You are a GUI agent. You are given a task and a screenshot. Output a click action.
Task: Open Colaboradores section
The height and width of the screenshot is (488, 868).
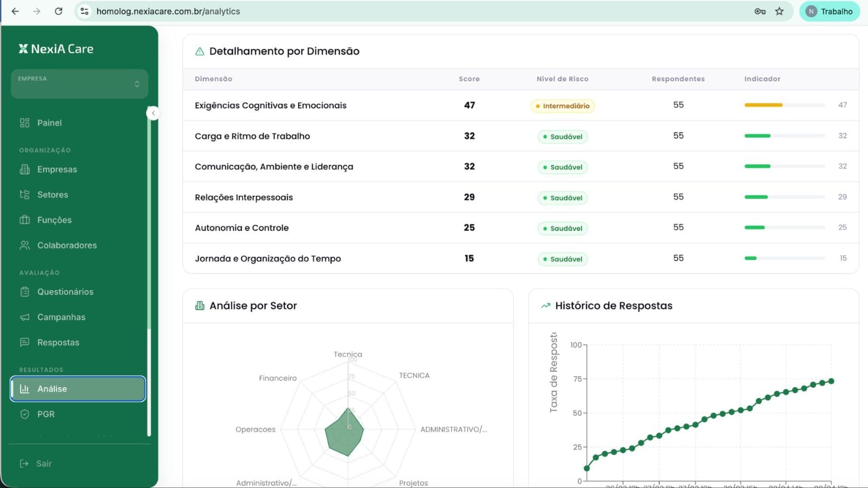coord(78,245)
